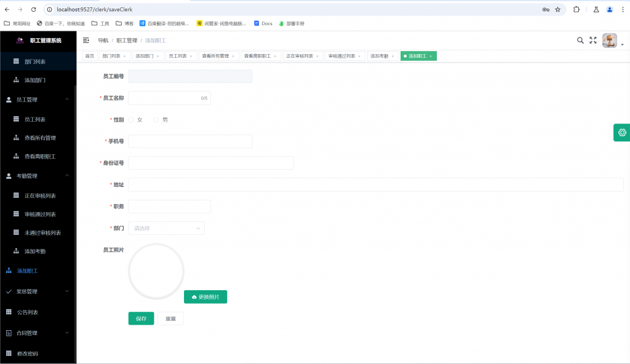The image size is (630, 364).
Task: Click the user avatar in header
Action: (609, 41)
